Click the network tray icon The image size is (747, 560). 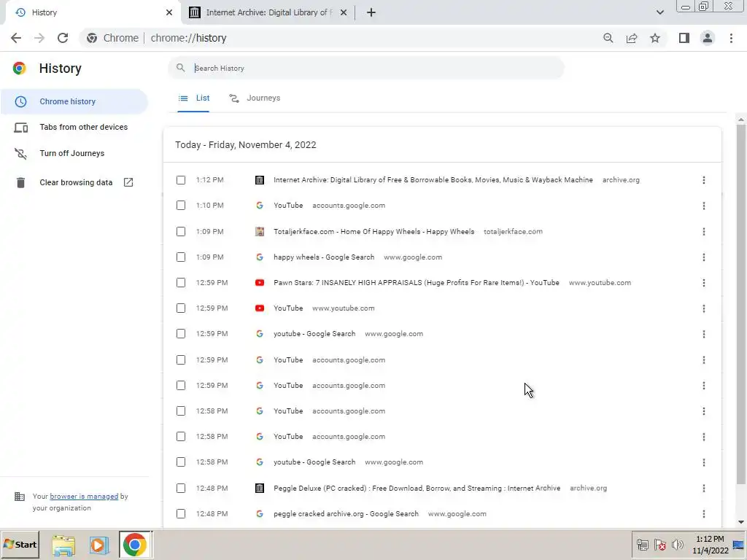pos(642,545)
